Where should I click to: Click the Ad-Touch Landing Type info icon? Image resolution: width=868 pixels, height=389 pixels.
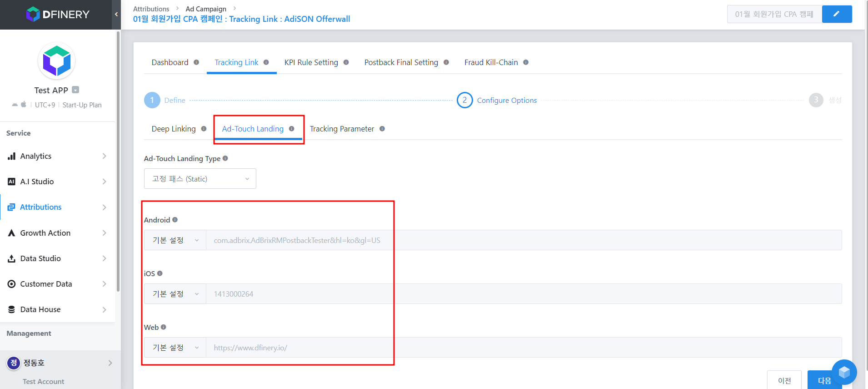(x=225, y=158)
